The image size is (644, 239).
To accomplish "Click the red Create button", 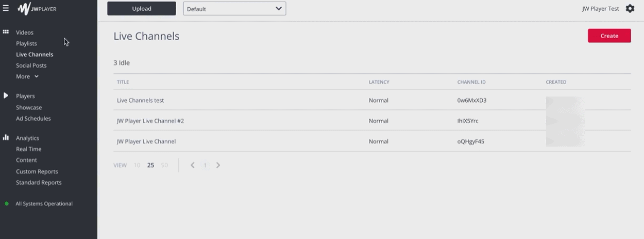I will (x=609, y=36).
